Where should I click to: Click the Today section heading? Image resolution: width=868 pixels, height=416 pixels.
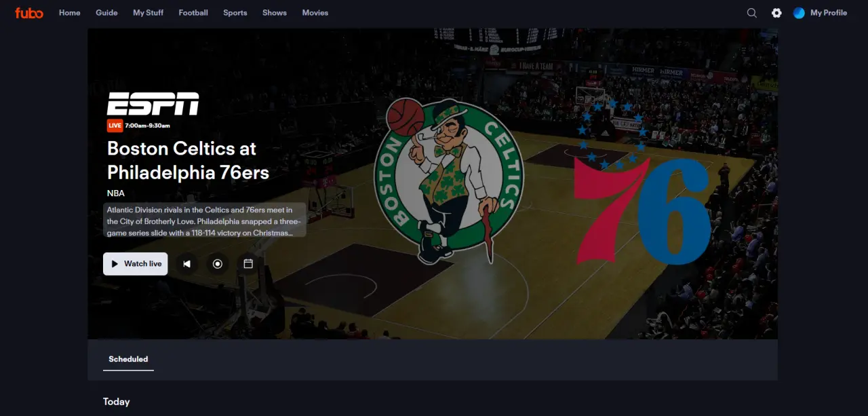pos(116,402)
